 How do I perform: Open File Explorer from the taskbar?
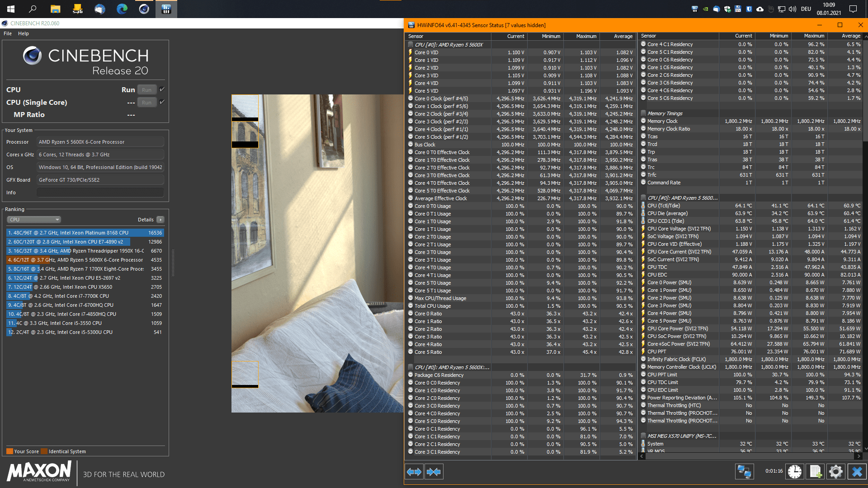[x=55, y=9]
